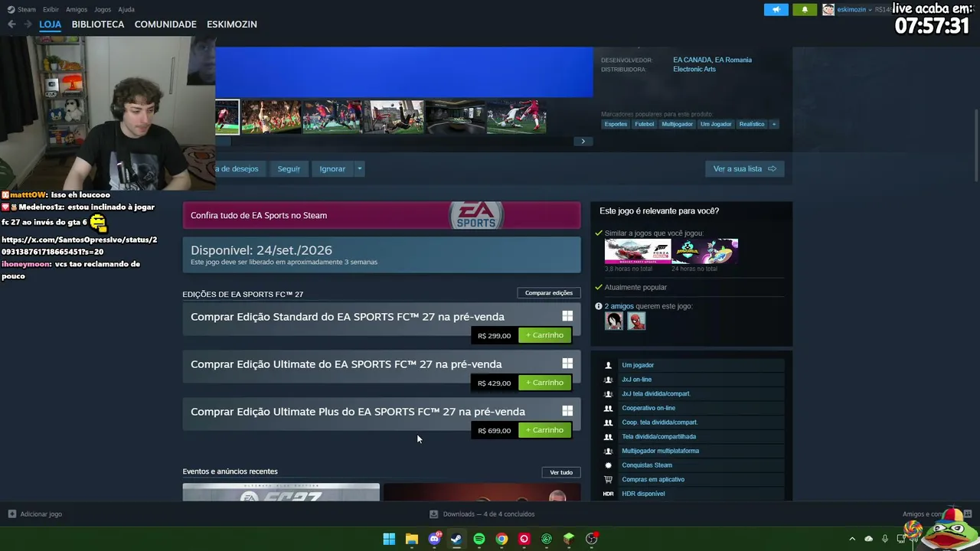The width and height of the screenshot is (980, 551).
Task: Click the Conquistas Steam feature icon
Action: (608, 465)
